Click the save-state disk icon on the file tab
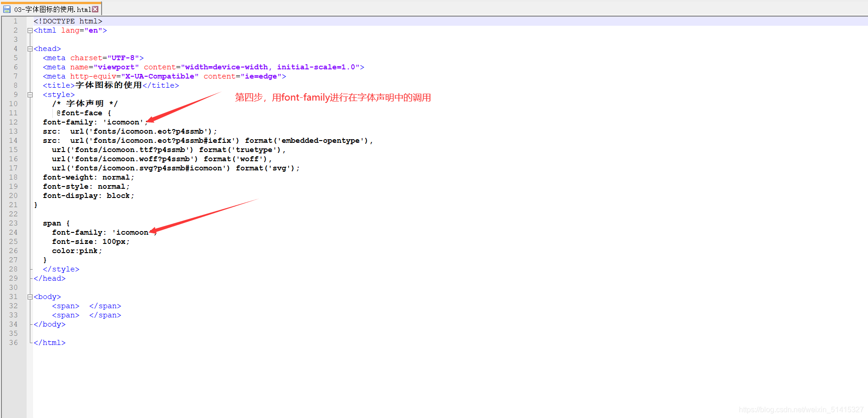Screen dimensions: 868x418 [x=7, y=9]
